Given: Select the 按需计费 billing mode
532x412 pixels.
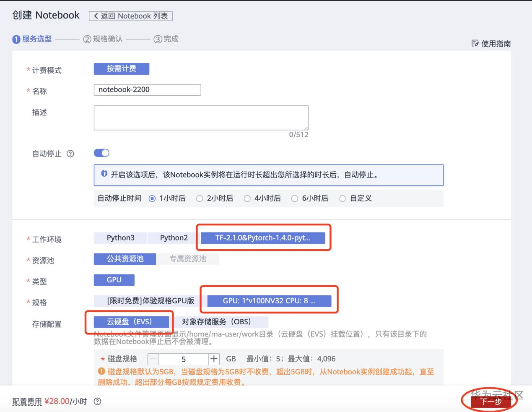Looking at the screenshot, I should pos(122,69).
